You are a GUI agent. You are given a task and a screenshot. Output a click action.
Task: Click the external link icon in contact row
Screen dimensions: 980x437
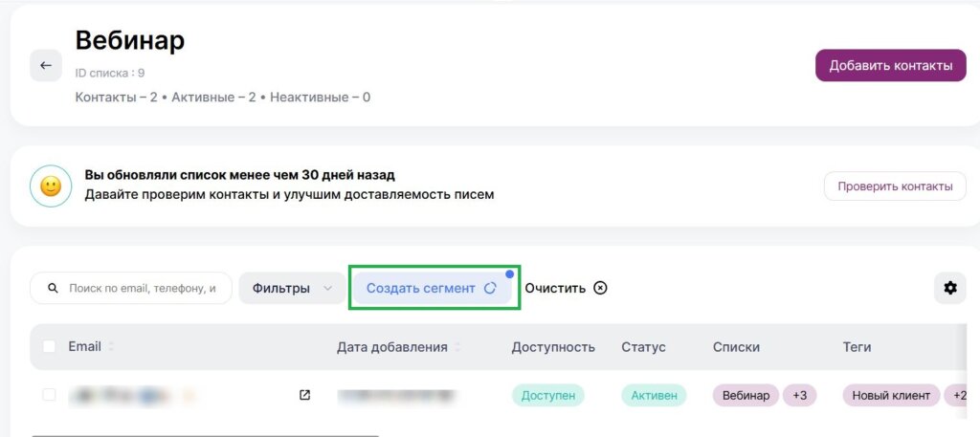[x=304, y=395]
